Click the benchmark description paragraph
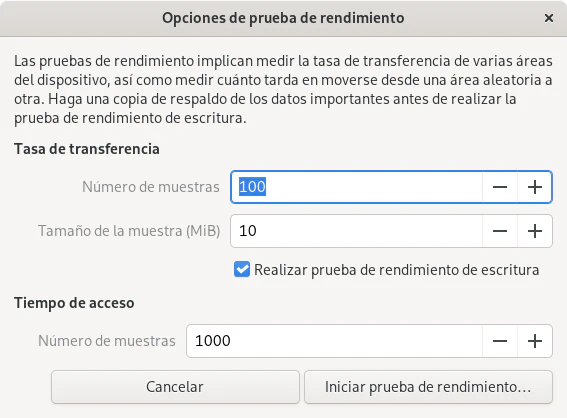 (x=283, y=89)
